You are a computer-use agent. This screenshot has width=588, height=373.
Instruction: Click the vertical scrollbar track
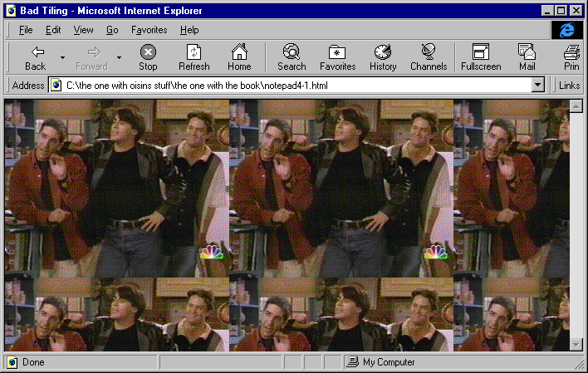[x=576, y=225]
